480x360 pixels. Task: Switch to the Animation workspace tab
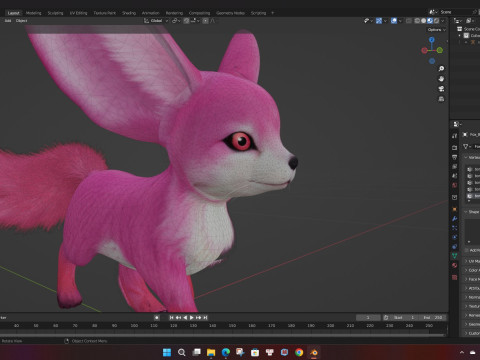pos(151,13)
